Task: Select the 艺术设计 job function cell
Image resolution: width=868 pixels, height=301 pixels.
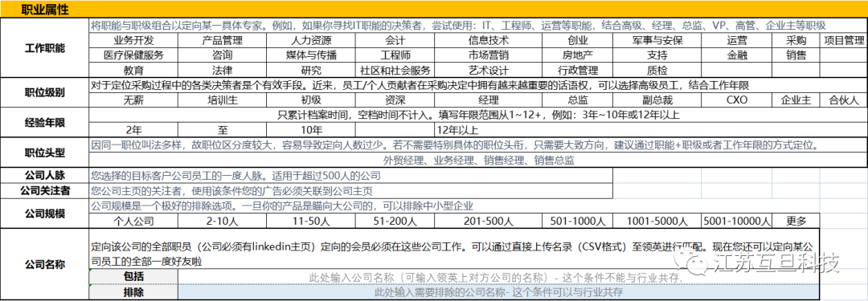Action: coord(489,71)
